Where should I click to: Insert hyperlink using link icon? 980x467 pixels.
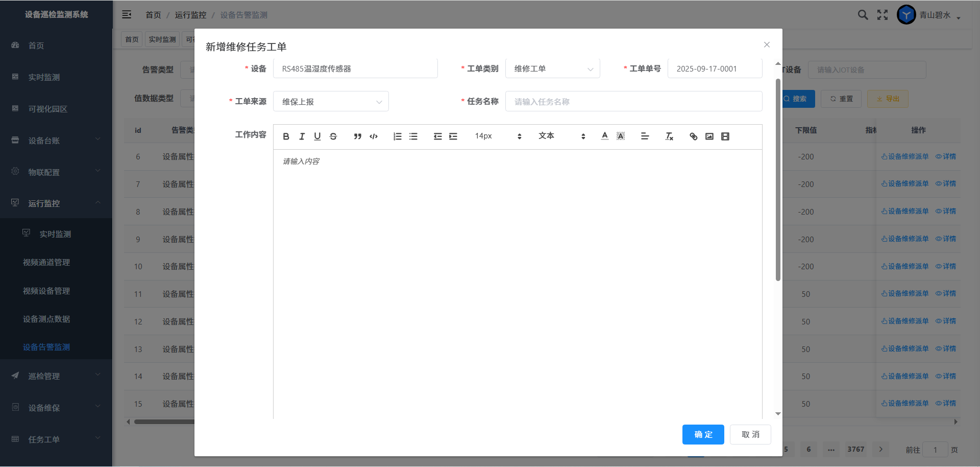[693, 136]
